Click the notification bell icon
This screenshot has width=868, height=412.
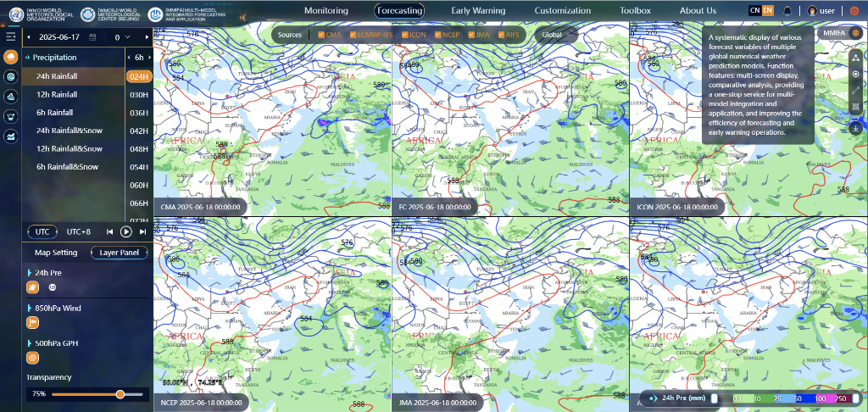(x=788, y=10)
